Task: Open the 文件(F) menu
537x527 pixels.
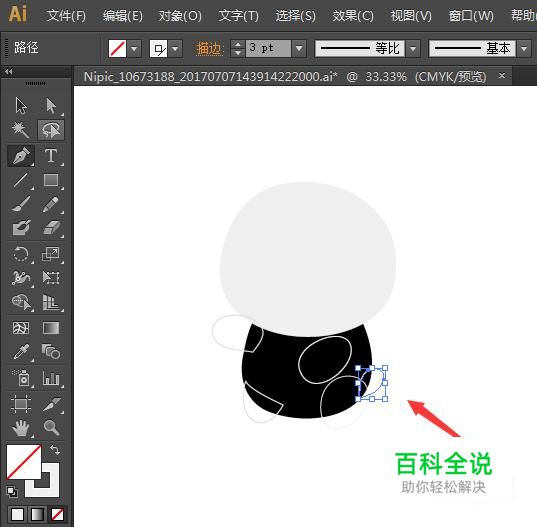Action: [x=66, y=16]
